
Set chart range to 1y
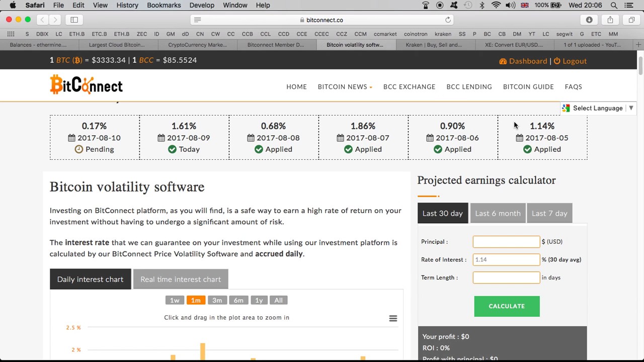point(259,300)
